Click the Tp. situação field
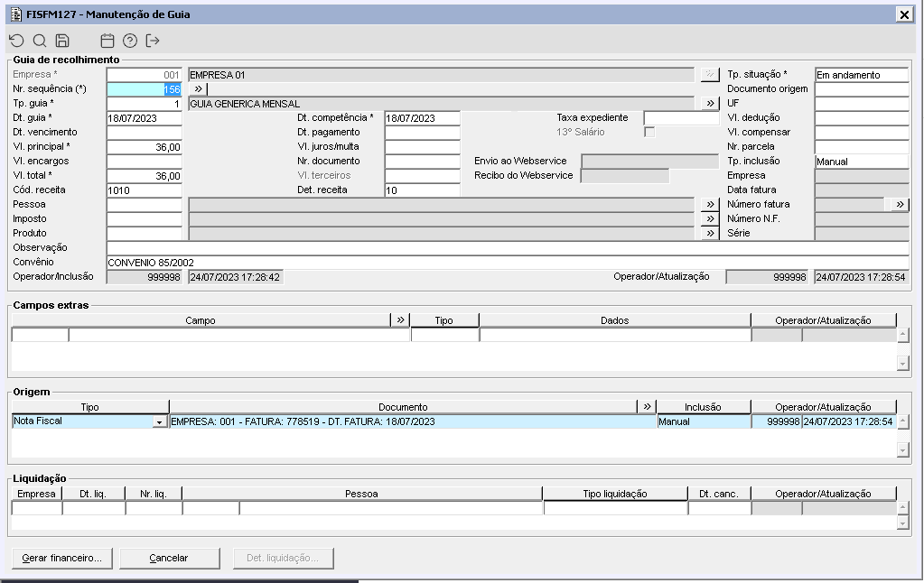Image resolution: width=924 pixels, height=583 pixels. pyautogui.click(x=862, y=74)
